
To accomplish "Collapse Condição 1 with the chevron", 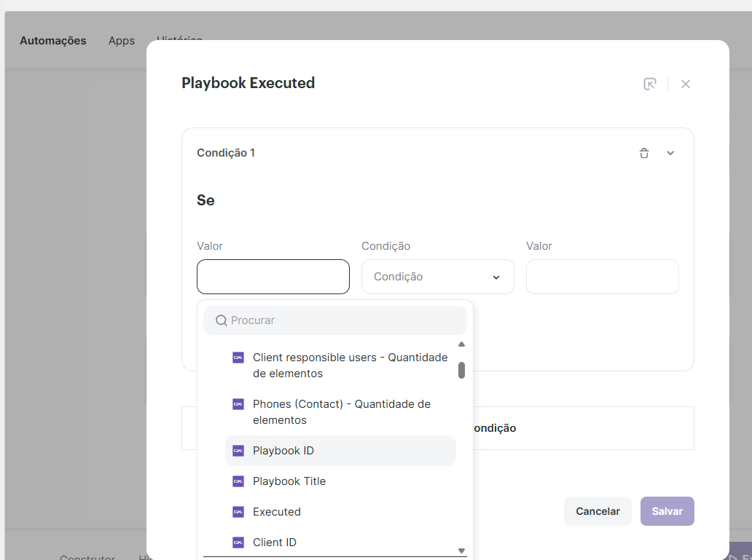I will click(670, 153).
